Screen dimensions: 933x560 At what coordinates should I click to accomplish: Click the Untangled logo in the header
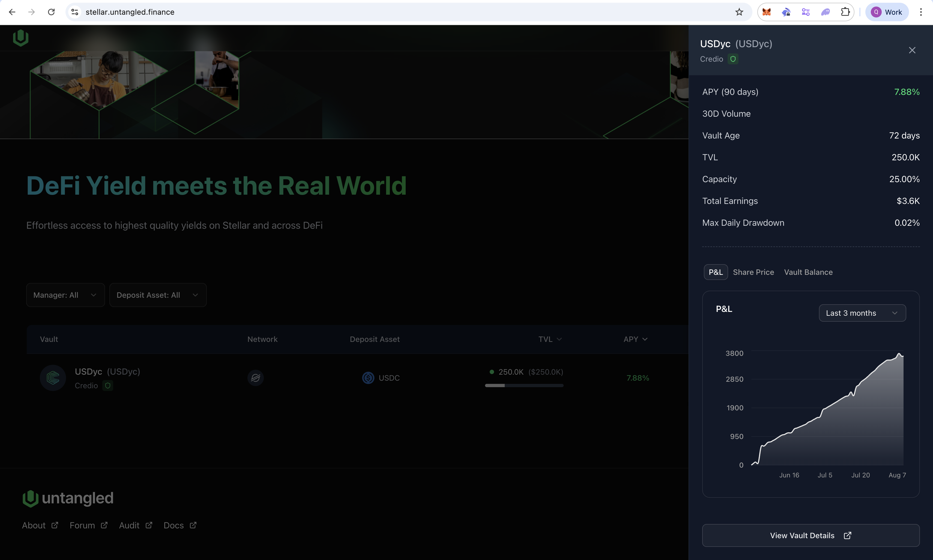pos(21,38)
